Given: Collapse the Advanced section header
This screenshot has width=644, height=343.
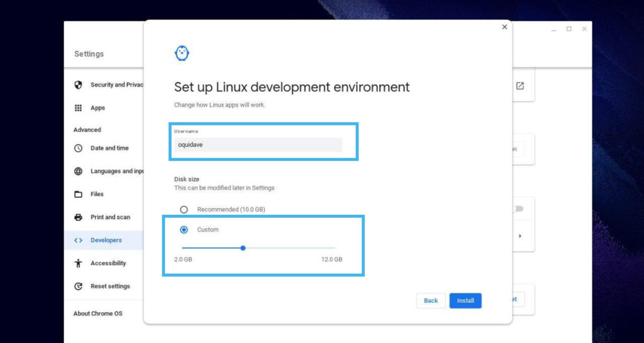Looking at the screenshot, I should pos(87,129).
